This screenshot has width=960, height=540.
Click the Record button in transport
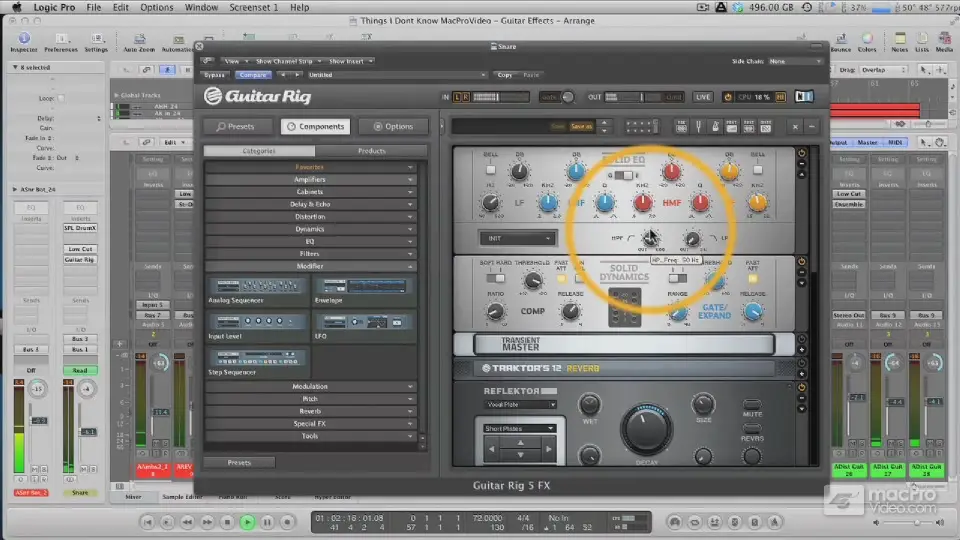pos(287,522)
